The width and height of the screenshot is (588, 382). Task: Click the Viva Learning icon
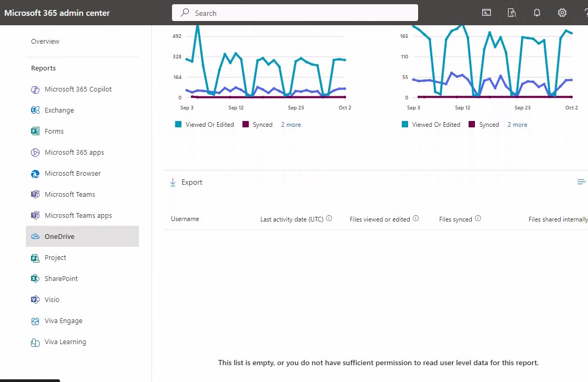[35, 342]
